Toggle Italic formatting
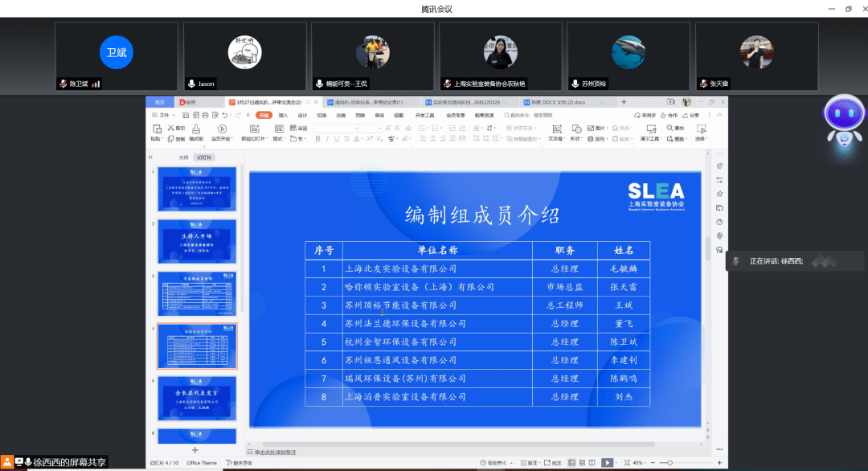This screenshot has width=868, height=471. click(327, 139)
